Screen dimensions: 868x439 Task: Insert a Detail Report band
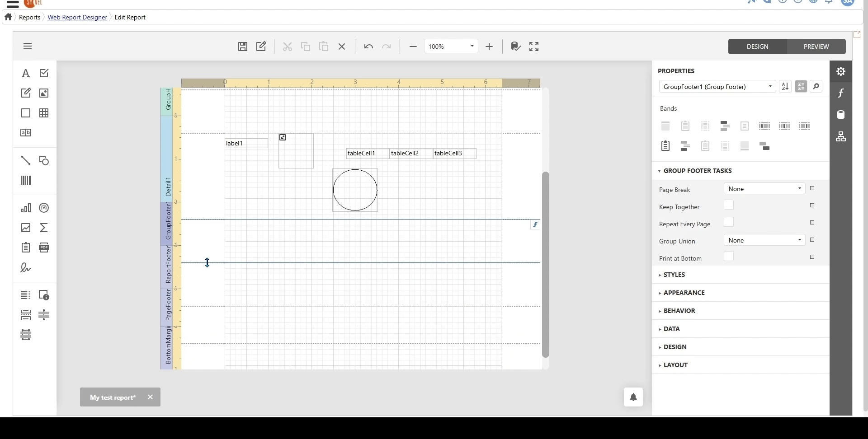click(x=665, y=146)
